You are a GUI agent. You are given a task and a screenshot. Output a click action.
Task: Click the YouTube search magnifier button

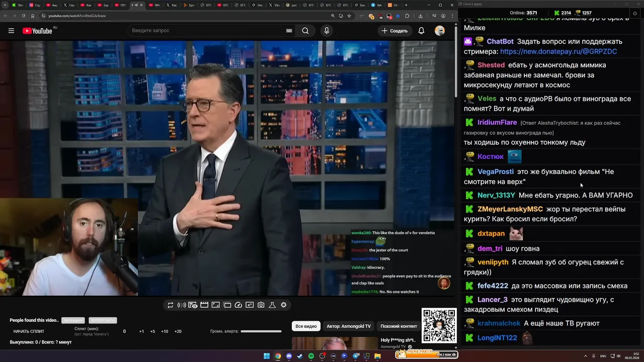click(x=305, y=31)
